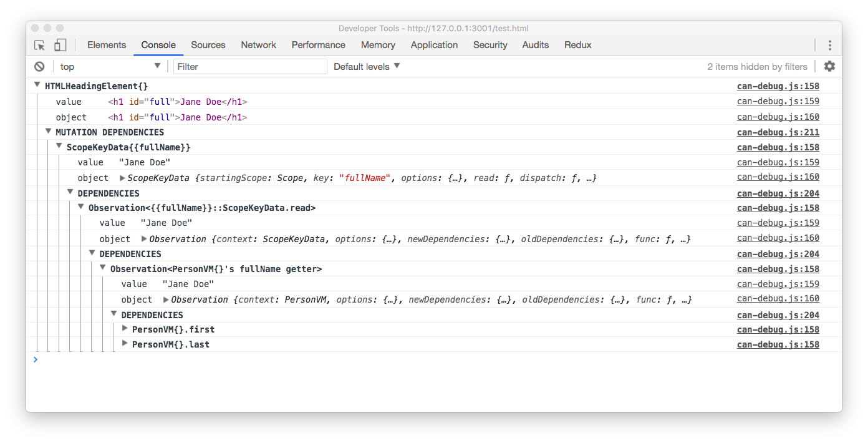Toggle the device toolbar icon
This screenshot has height=443, width=868.
[60, 45]
